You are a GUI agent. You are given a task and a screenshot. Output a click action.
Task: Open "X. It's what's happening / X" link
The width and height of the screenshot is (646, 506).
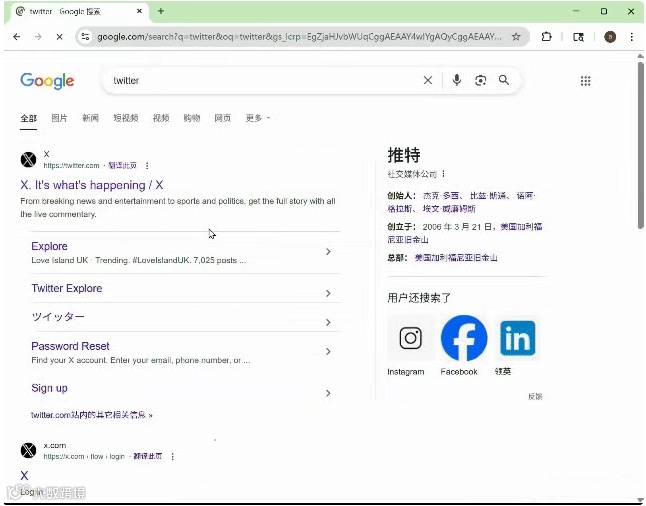(92, 185)
